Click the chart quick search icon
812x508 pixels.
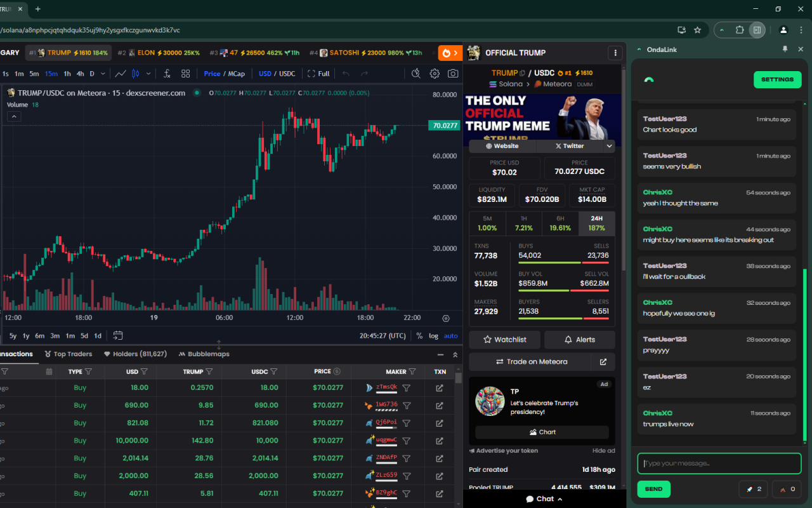pos(416,74)
